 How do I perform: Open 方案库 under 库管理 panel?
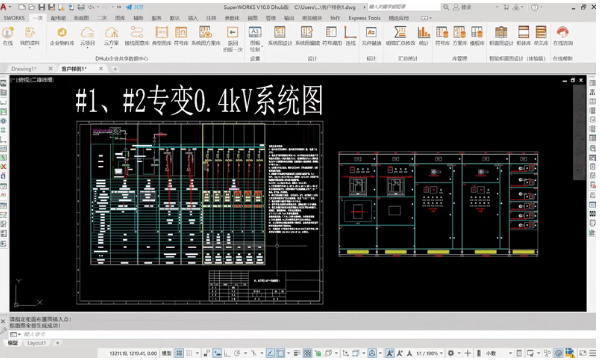click(460, 36)
